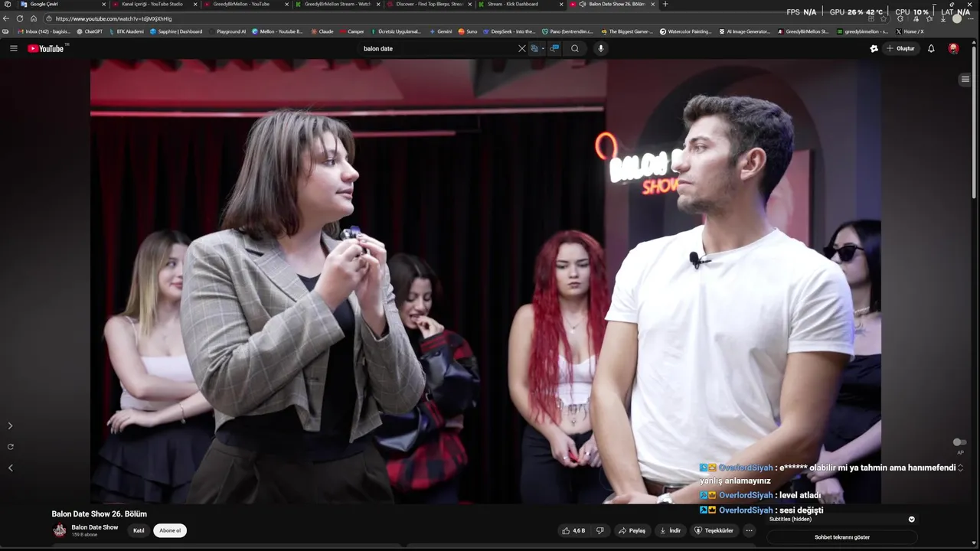Open the Home / X bookmark
The width and height of the screenshot is (980, 551).
click(910, 31)
